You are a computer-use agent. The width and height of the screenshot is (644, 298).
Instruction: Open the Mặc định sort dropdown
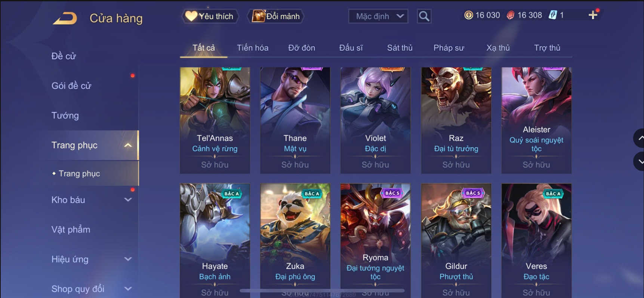click(x=378, y=16)
